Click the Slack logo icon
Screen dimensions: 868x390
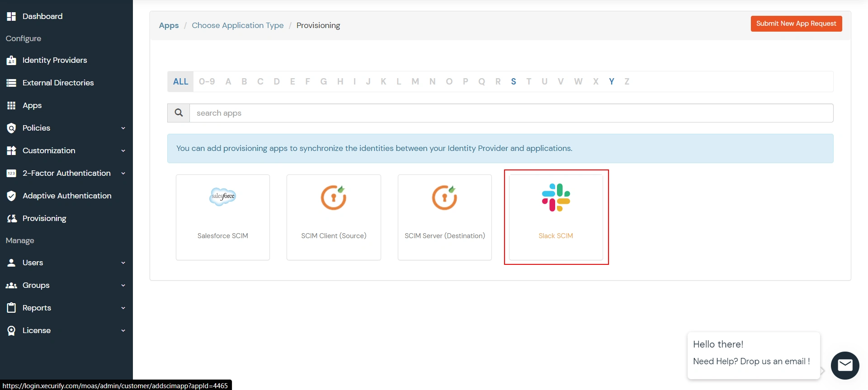tap(556, 197)
